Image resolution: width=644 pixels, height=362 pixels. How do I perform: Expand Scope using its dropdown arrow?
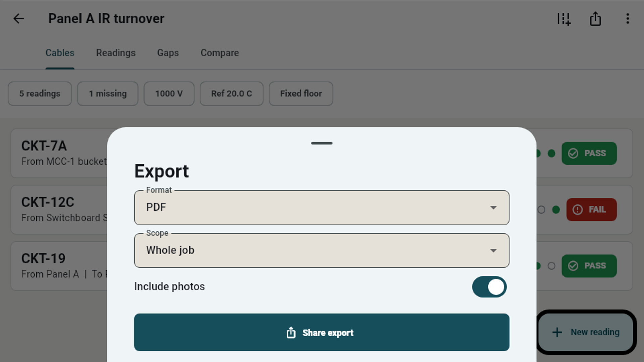(493, 251)
